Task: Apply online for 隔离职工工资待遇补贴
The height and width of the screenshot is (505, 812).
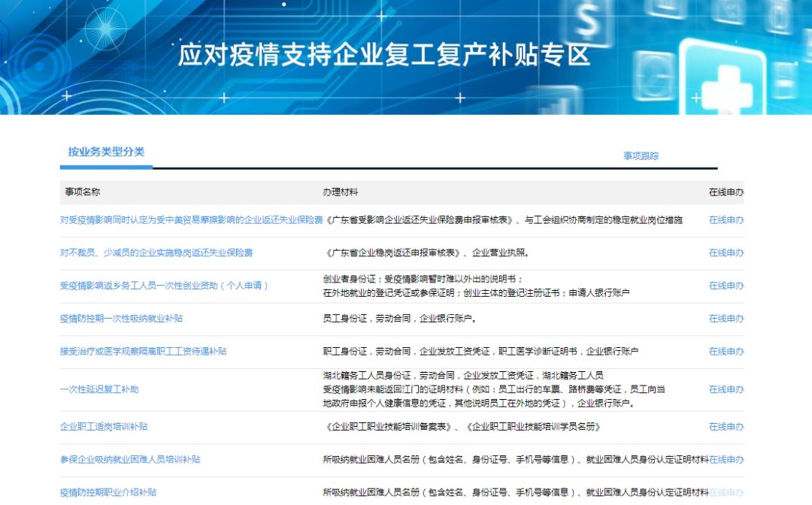Action: 726,352
